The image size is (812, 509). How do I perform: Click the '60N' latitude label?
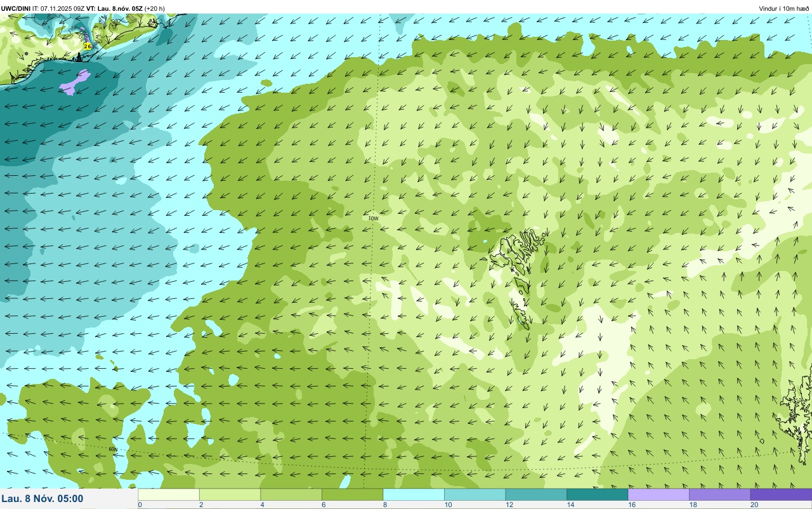pos(113,449)
